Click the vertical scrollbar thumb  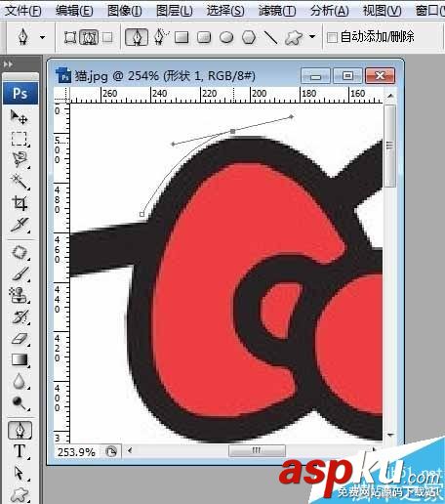(x=390, y=146)
